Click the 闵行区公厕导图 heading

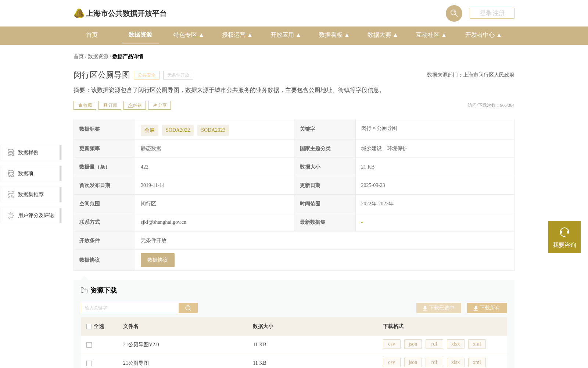[102, 75]
